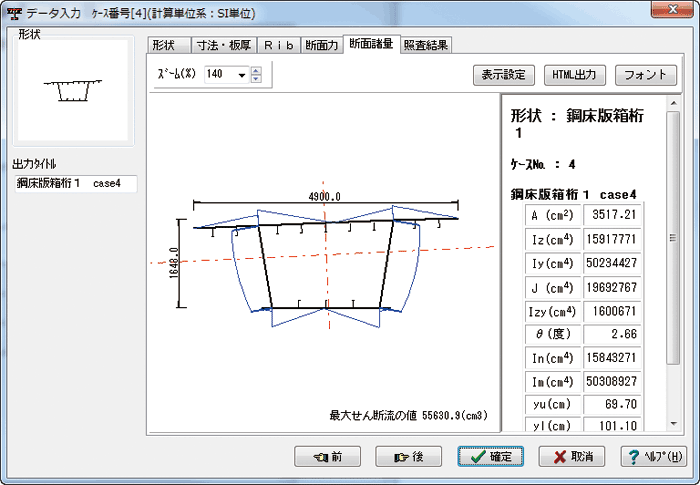Click the results panel scrollbar thumb
This screenshot has height=485, width=700.
(674, 238)
